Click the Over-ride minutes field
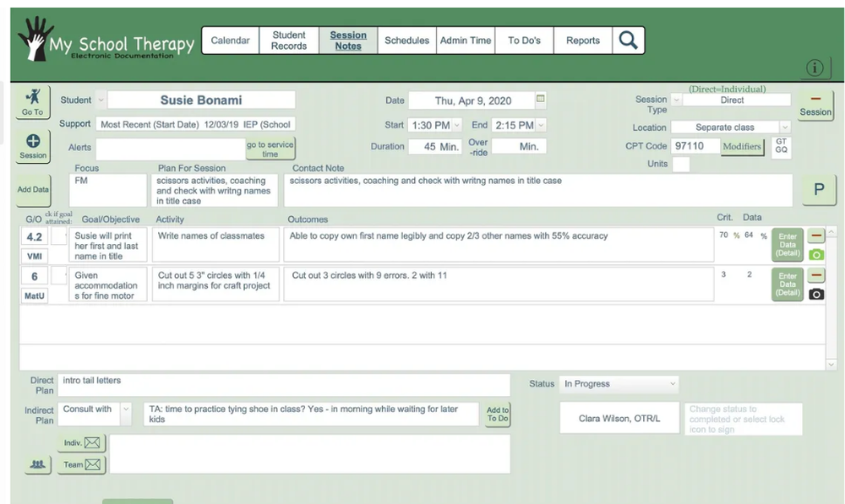Screen dimensions: 845x504 pyautogui.click(x=519, y=146)
